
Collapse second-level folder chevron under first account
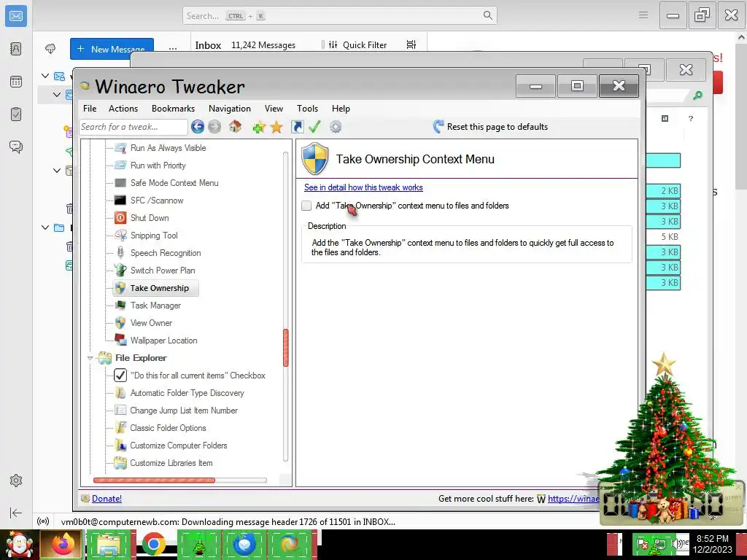pos(57,94)
